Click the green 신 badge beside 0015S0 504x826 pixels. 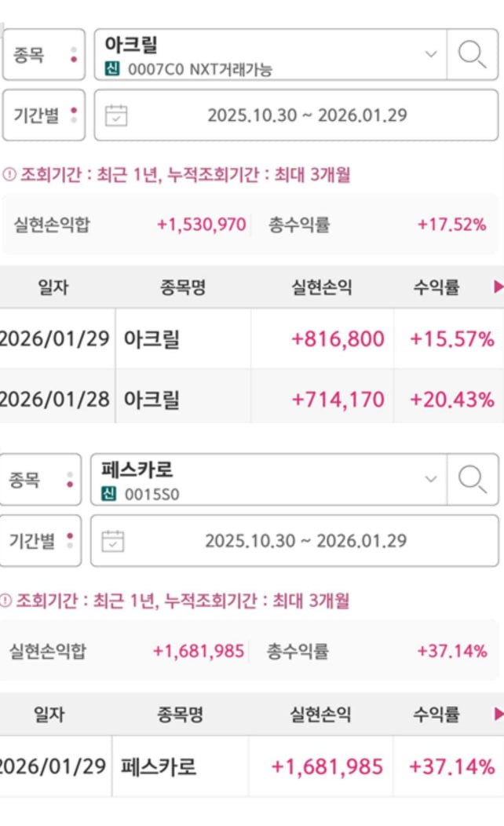click(109, 495)
